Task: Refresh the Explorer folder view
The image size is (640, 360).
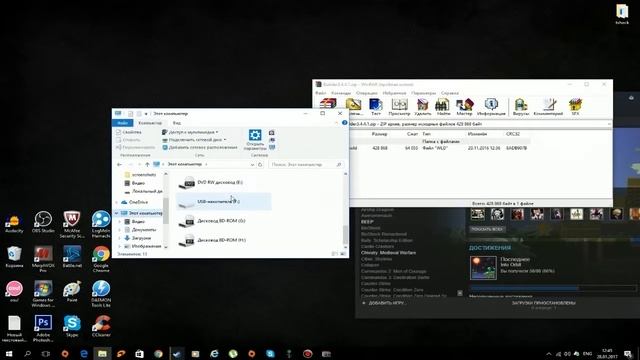Action: [260, 164]
